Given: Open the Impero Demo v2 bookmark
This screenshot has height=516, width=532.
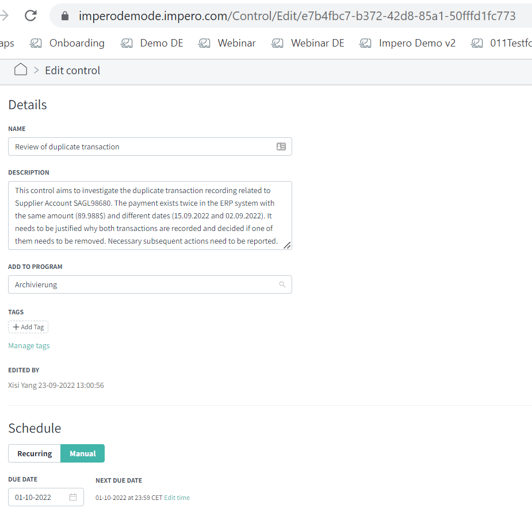Looking at the screenshot, I should tap(407, 43).
